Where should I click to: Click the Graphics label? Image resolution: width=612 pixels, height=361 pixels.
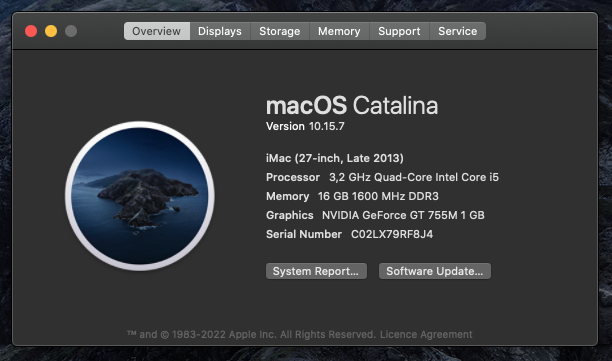click(290, 215)
